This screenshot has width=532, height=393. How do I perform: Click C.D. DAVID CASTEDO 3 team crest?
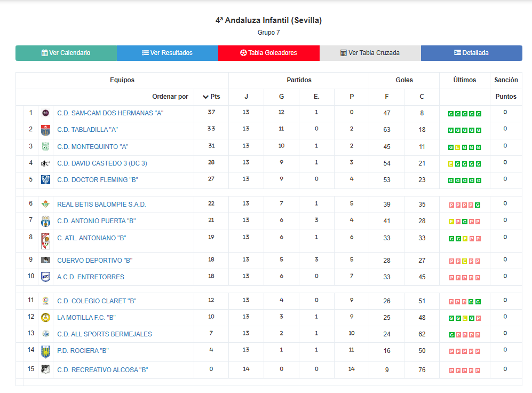coord(45,163)
